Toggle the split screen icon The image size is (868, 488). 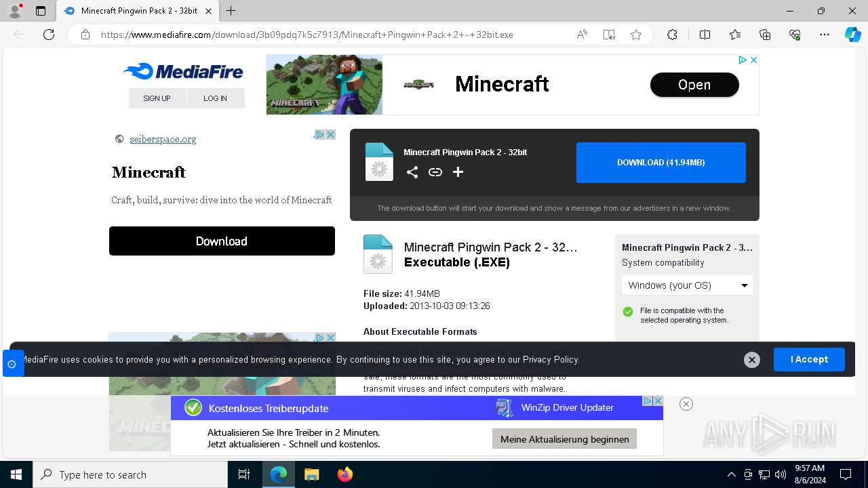[705, 35]
